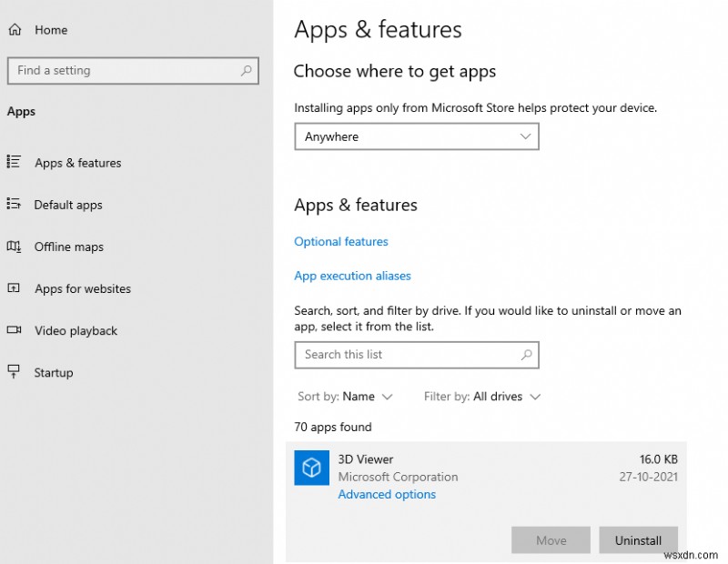Screen dimensions: 728x564
Task: Open App execution aliases link
Action: coord(352,276)
